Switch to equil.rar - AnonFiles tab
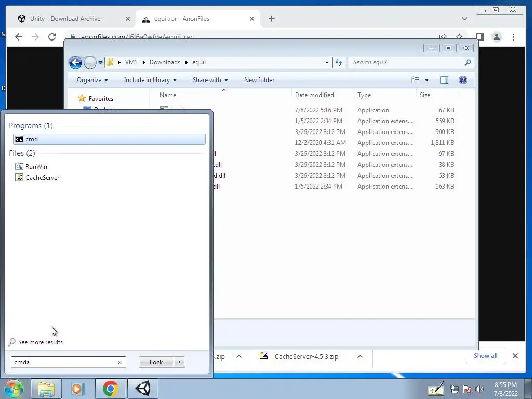532x399 pixels. [198, 19]
